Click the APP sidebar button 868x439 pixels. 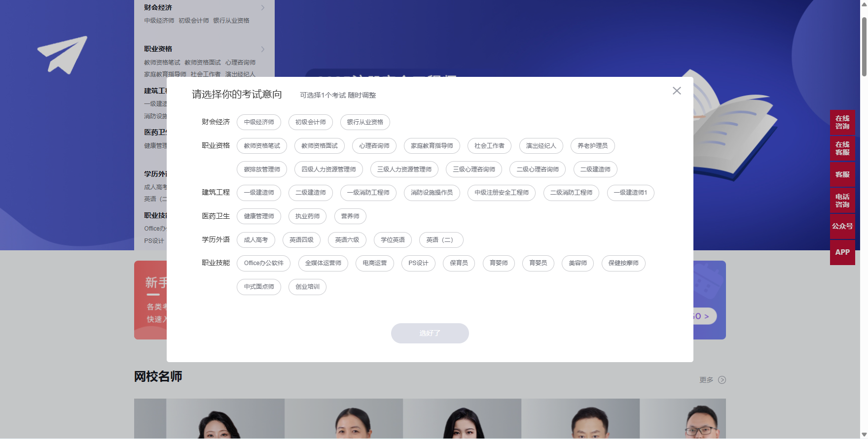point(842,252)
